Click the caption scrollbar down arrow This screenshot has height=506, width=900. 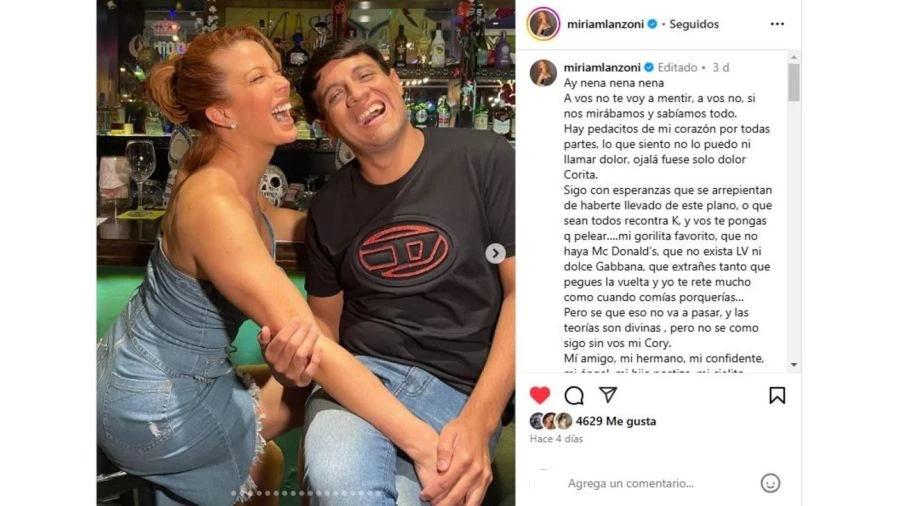(x=794, y=364)
